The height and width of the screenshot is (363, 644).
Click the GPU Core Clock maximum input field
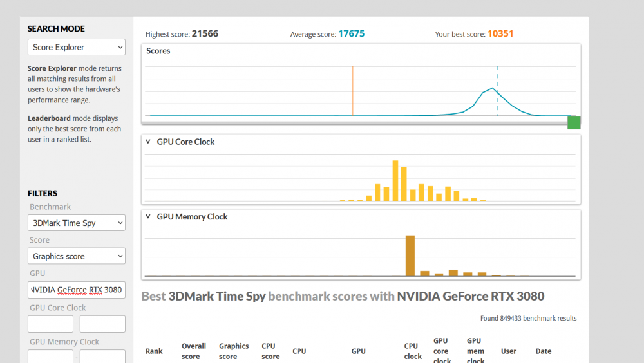(102, 324)
